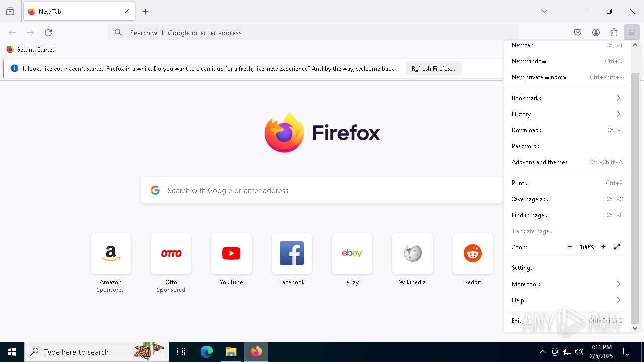Expand the Help submenu

567,300
